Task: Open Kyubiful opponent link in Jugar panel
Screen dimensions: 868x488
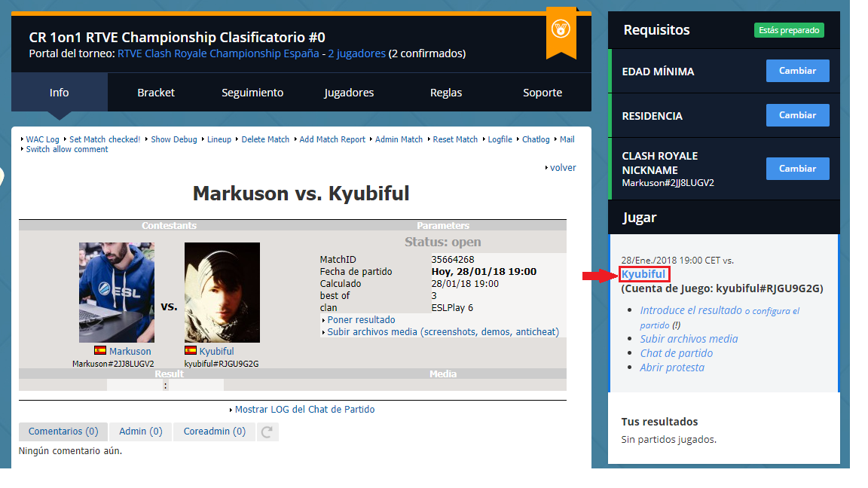Action: pos(643,274)
